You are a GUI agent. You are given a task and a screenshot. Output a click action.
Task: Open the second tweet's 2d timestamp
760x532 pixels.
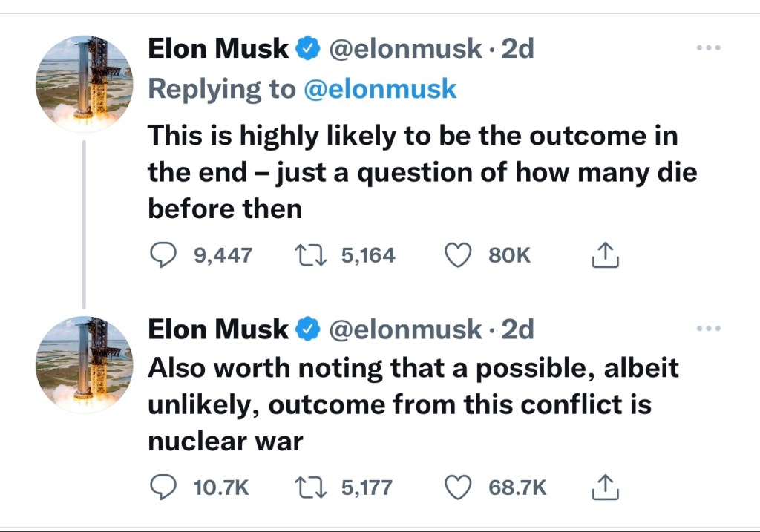click(517, 329)
